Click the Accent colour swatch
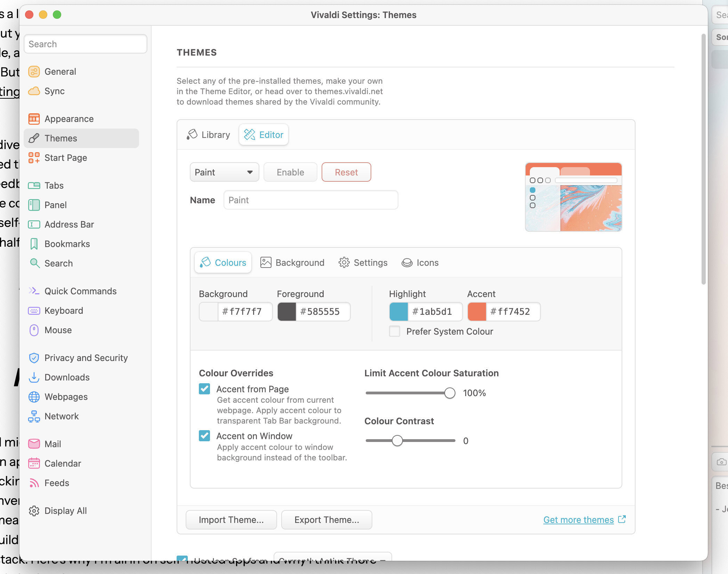 [x=477, y=312]
